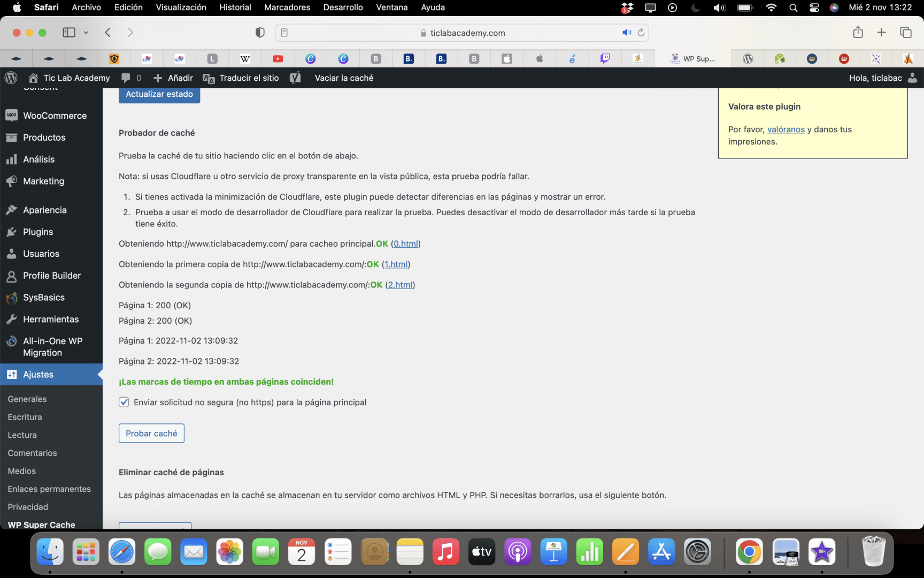Open the 2.html link
The height and width of the screenshot is (578, 924).
pos(400,285)
